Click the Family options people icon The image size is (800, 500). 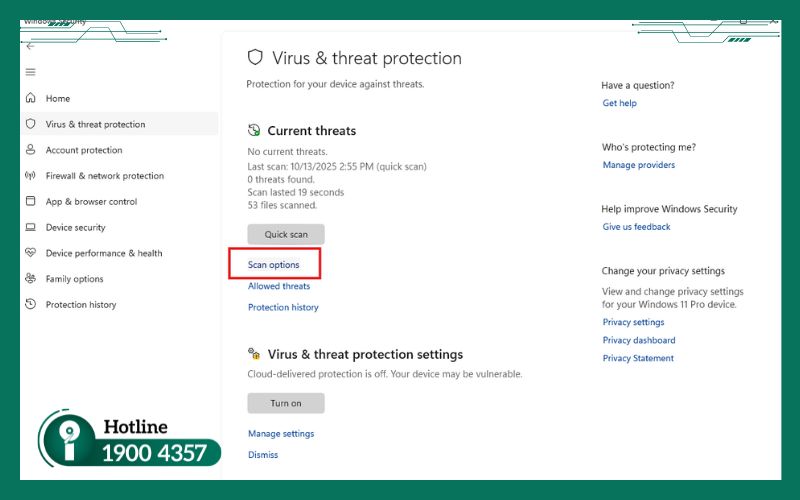point(30,279)
